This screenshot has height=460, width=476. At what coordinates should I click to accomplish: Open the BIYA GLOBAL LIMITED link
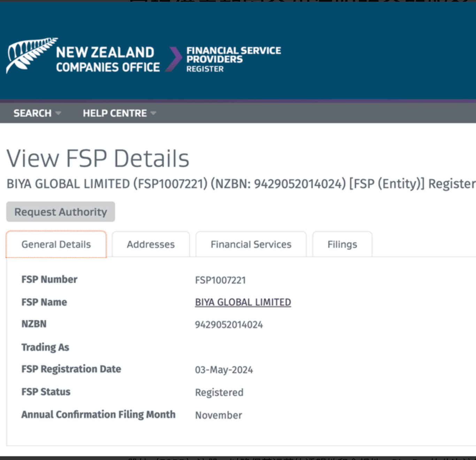(243, 302)
